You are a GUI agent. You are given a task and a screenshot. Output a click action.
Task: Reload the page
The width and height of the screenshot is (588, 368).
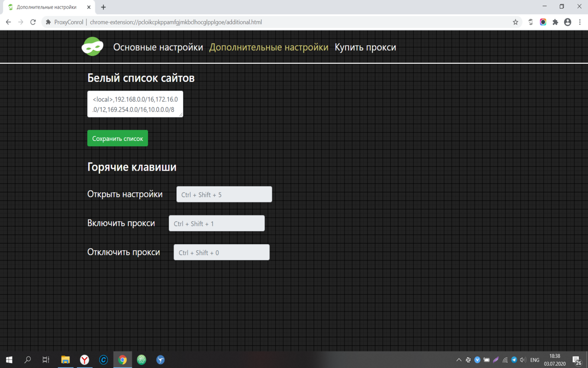(x=33, y=22)
